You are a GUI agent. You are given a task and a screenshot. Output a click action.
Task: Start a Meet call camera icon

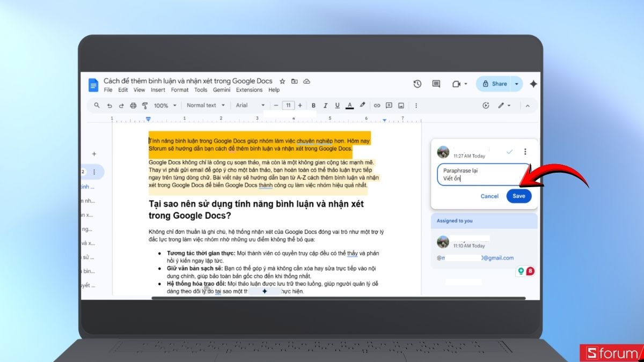click(456, 84)
